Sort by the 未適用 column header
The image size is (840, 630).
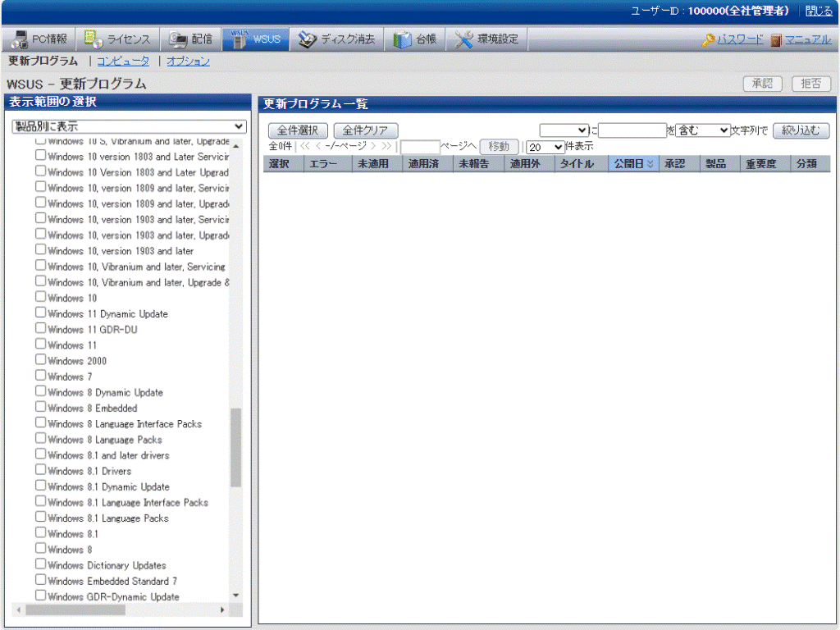click(x=377, y=164)
